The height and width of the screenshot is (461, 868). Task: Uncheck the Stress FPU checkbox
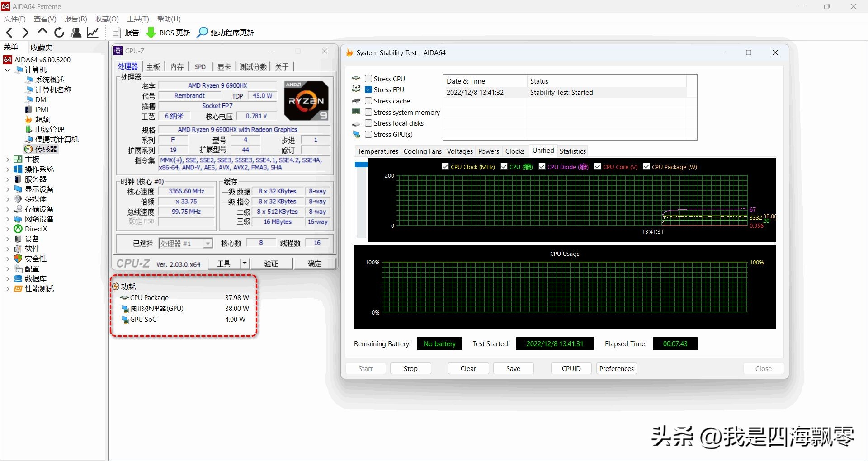(x=368, y=89)
